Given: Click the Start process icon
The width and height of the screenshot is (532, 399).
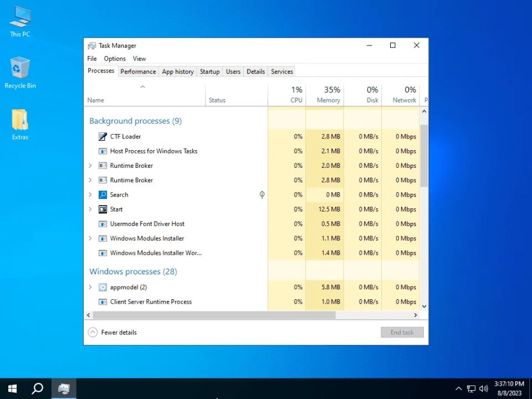Looking at the screenshot, I should point(103,209).
